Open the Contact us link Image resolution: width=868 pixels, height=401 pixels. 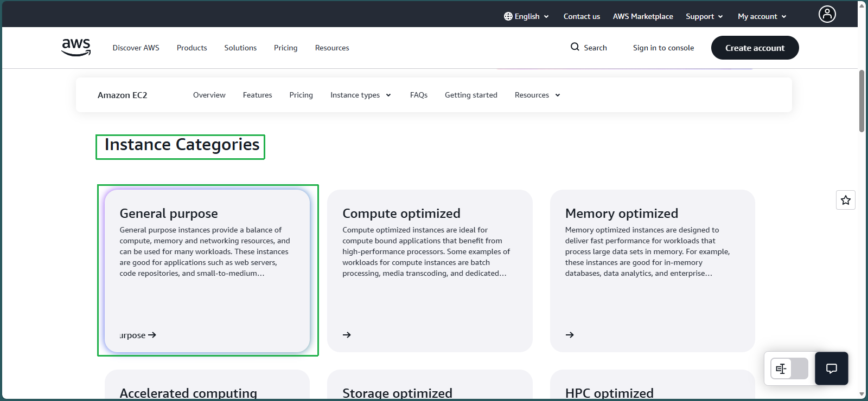(x=582, y=16)
